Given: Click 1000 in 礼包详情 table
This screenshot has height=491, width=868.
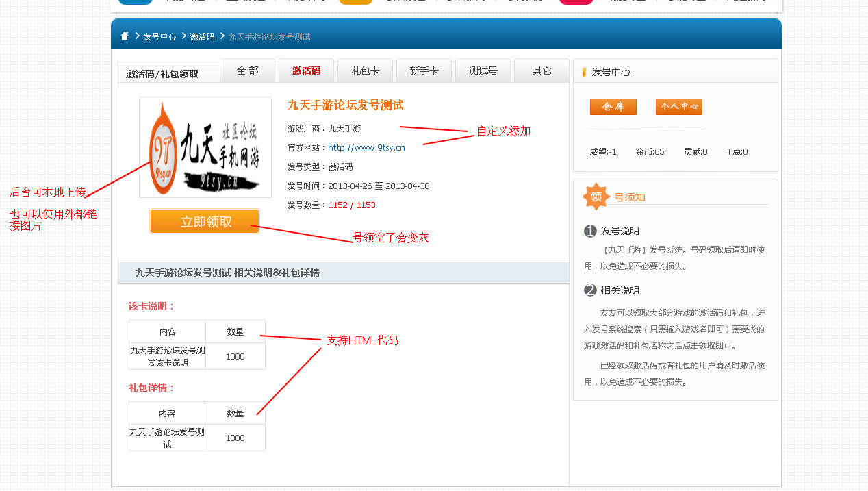Looking at the screenshot, I should (x=235, y=438).
